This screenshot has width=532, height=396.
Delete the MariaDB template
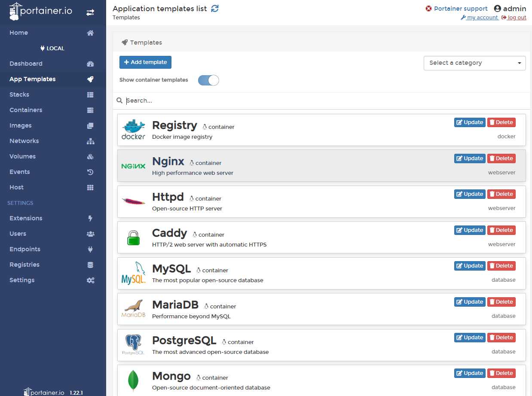pos(501,302)
